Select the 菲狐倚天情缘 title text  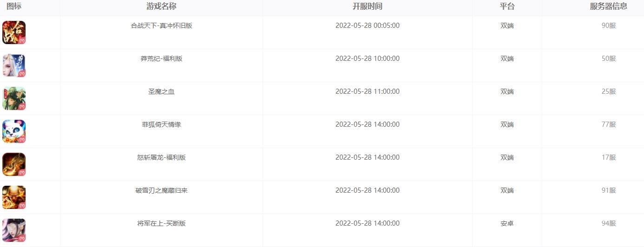(x=161, y=124)
